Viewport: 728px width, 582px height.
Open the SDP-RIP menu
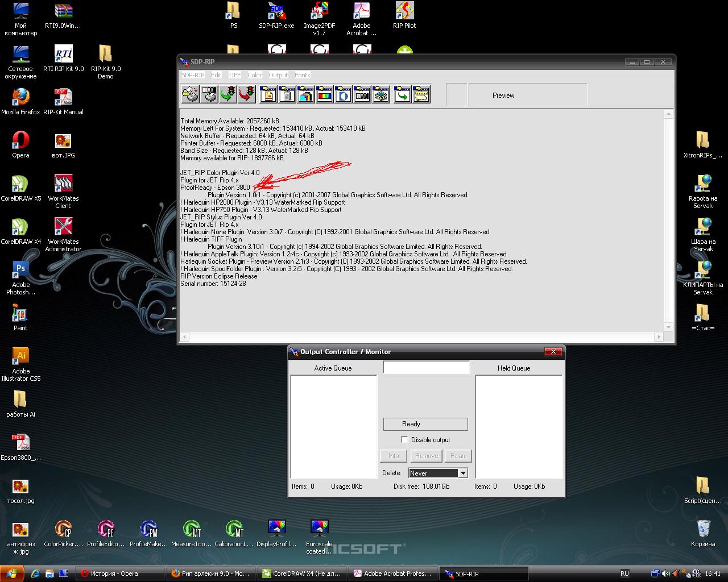tap(193, 75)
